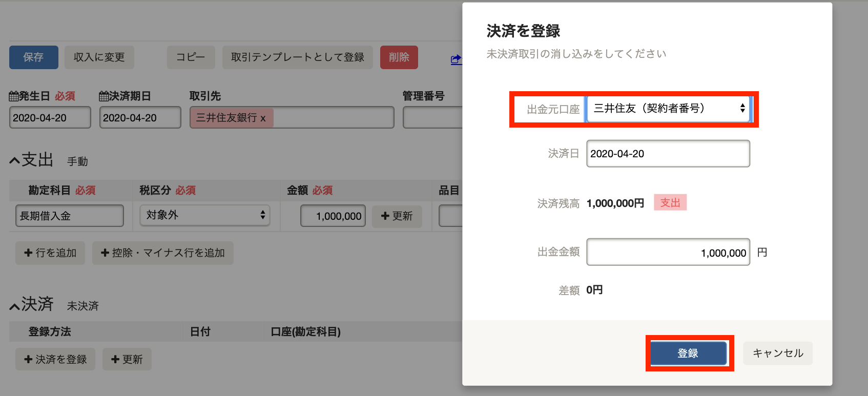Click the 口座(勘定科目) column header
The height and width of the screenshot is (396, 868).
tap(306, 332)
